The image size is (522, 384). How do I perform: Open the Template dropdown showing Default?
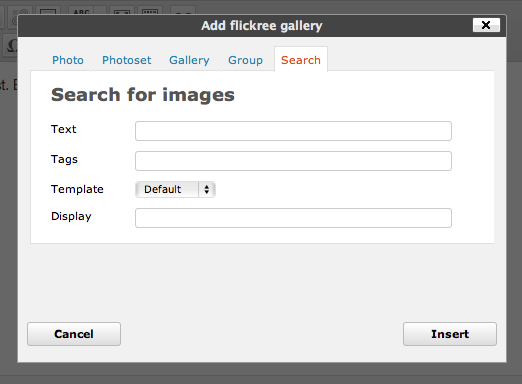click(175, 189)
